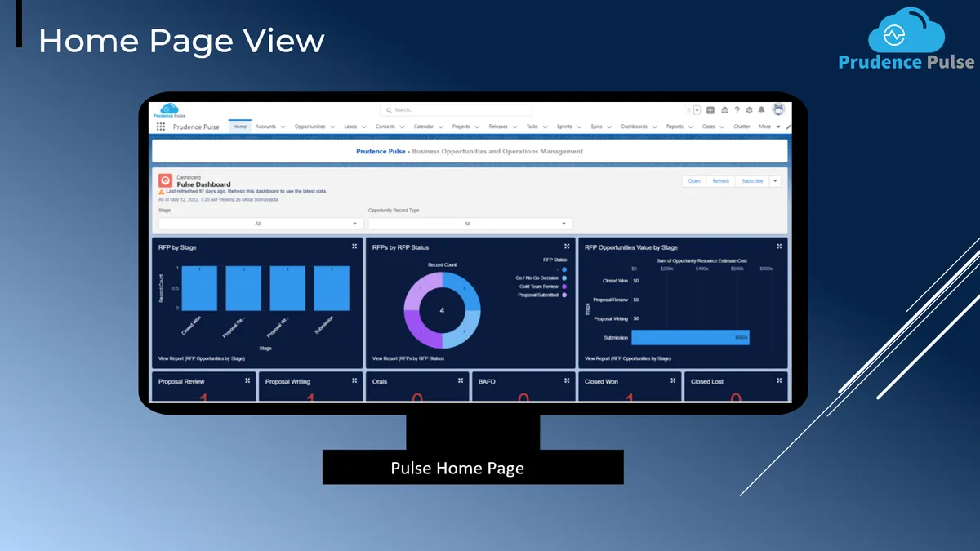Click the Pulse Dashboard title
The height and width of the screenshot is (551, 980).
[x=203, y=184]
